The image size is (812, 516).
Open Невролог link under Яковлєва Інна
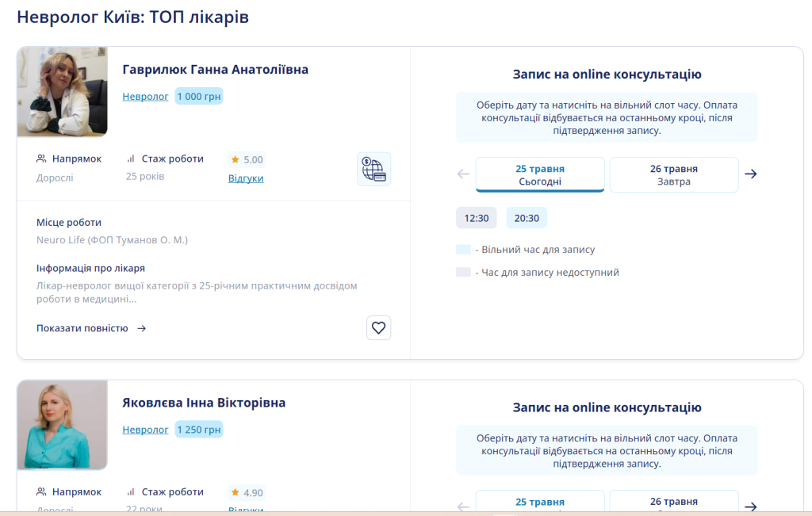click(x=146, y=430)
